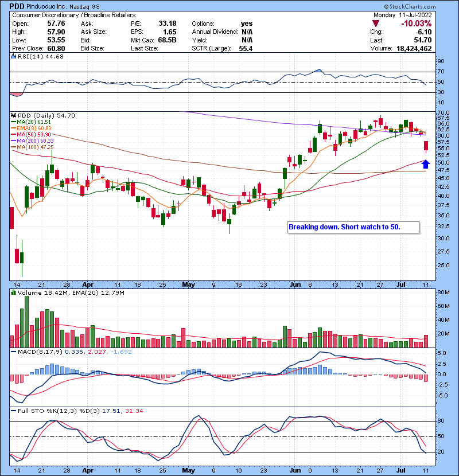The height and width of the screenshot is (476, 459).
Task: Click the EMA(8) 60.83 legend entry
Action: coord(32,128)
